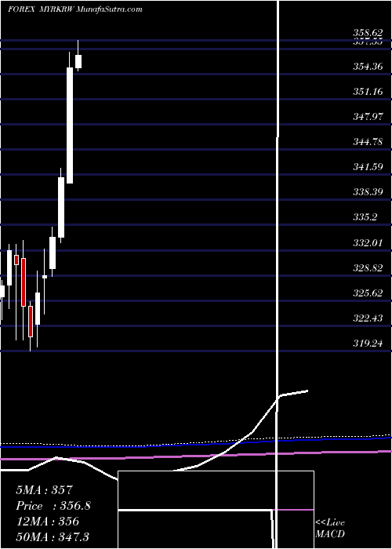Click the Price : 356.8 value

[53, 506]
